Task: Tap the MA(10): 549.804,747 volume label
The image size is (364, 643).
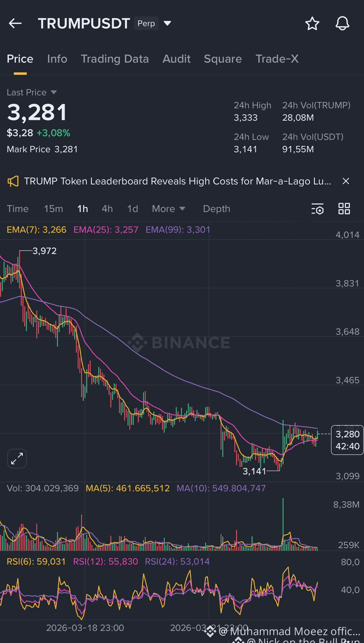Action: 221,488
